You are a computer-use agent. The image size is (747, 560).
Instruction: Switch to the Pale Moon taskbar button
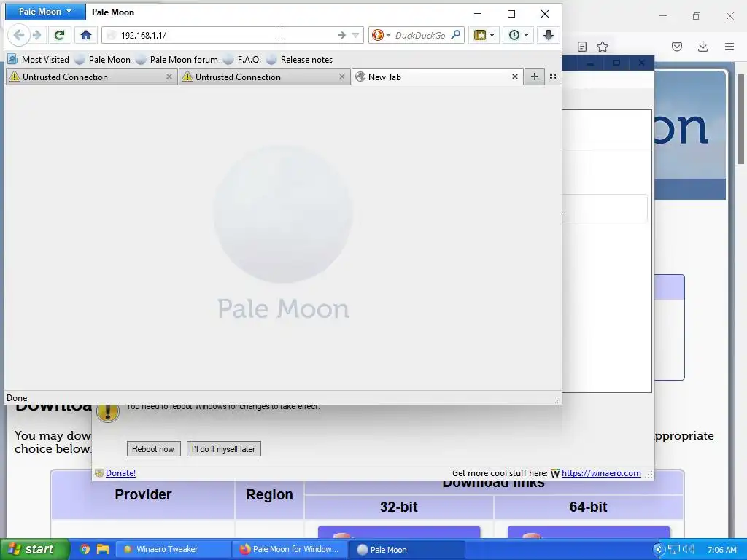pyautogui.click(x=406, y=549)
